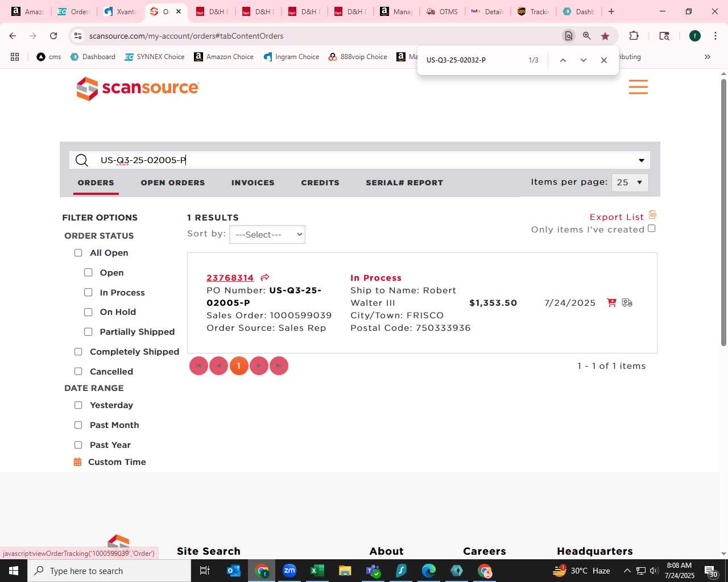Switch to the OPEN ORDERS tab
Image resolution: width=728 pixels, height=582 pixels.
point(173,183)
